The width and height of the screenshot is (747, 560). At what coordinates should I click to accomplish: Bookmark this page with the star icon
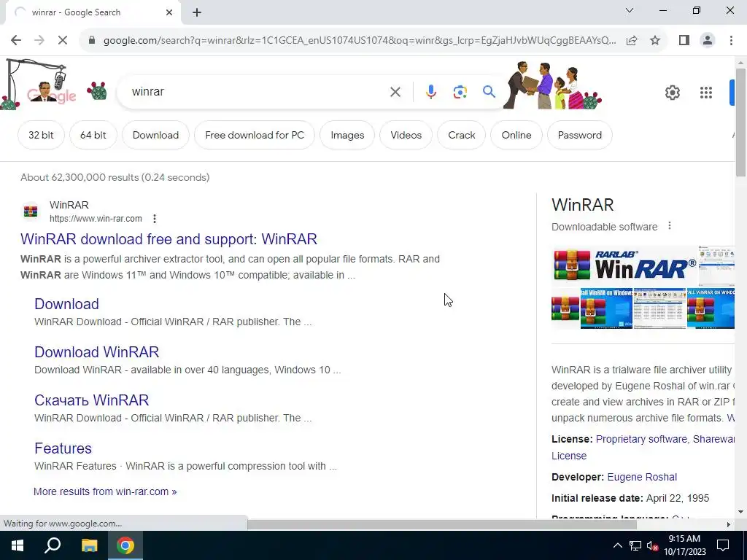[655, 41]
